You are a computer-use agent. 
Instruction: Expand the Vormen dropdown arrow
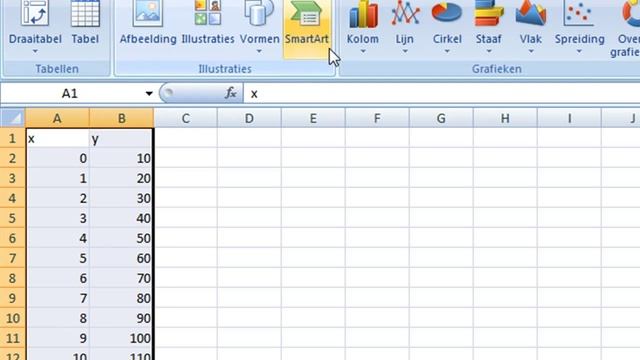click(259, 51)
